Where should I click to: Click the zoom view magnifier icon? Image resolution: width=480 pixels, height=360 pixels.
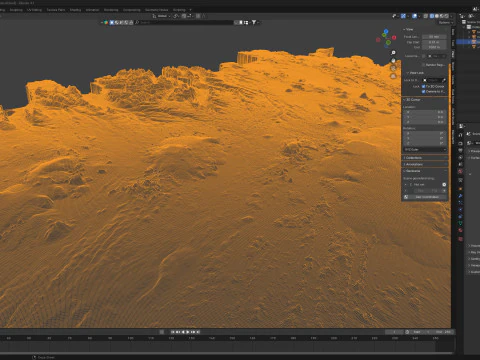[x=393, y=52]
